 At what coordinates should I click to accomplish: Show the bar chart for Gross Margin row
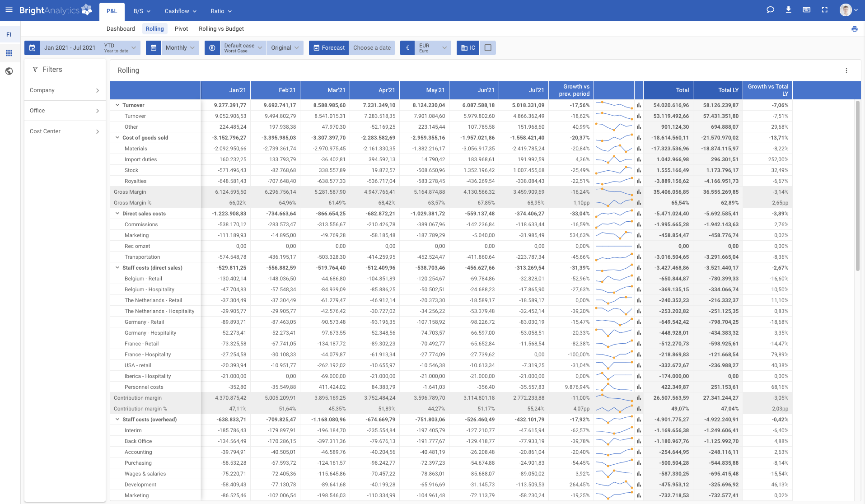638,191
